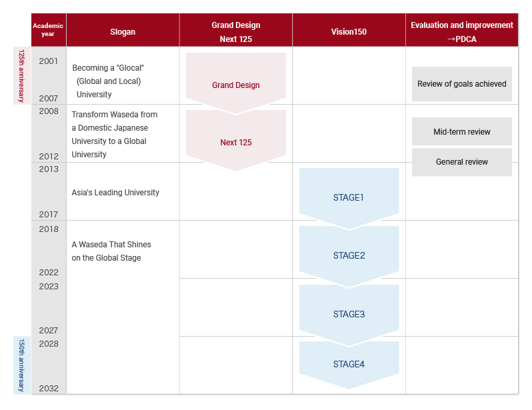Click the Academic year header cell
This screenshot has width=532, height=410.
tap(49, 30)
